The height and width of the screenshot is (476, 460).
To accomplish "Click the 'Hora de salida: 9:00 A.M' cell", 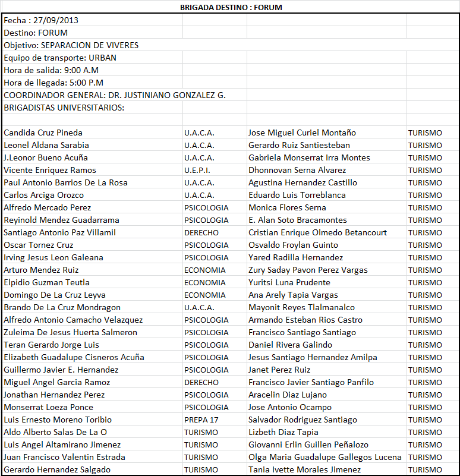I will (x=51, y=70).
